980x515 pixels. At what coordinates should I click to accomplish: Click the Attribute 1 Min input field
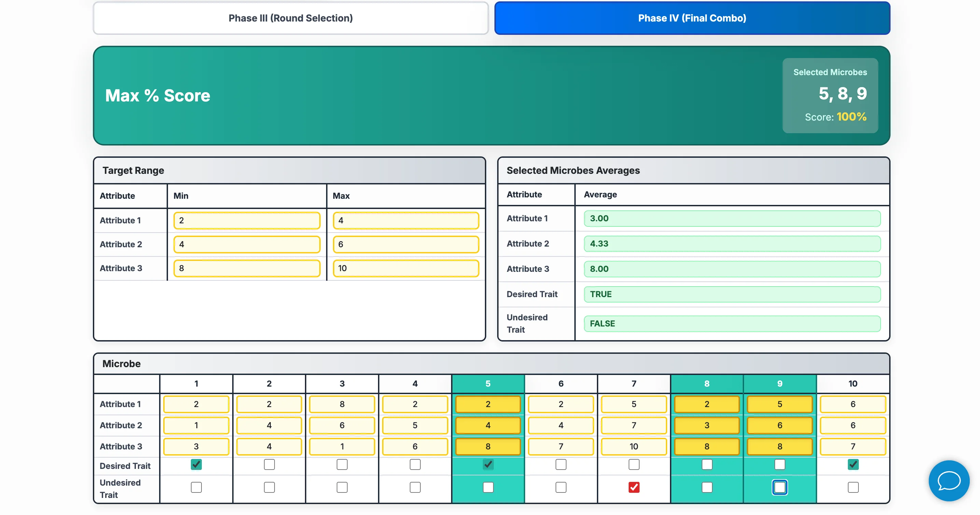click(247, 220)
